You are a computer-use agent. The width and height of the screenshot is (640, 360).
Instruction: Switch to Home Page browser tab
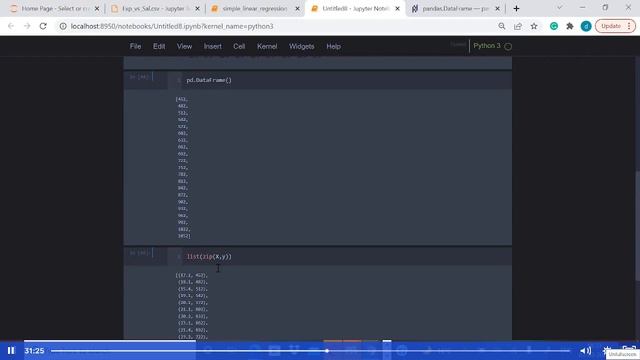pos(56,8)
